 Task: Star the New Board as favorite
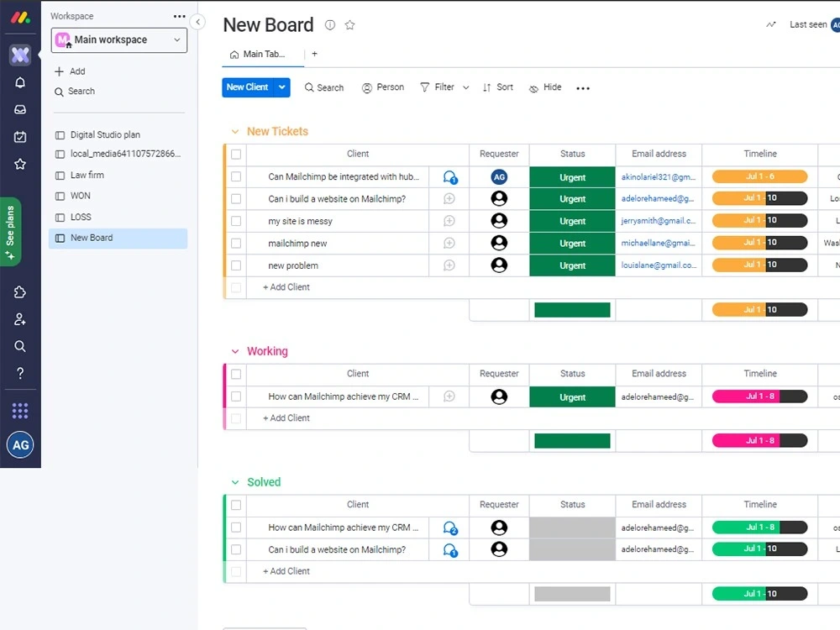point(349,25)
